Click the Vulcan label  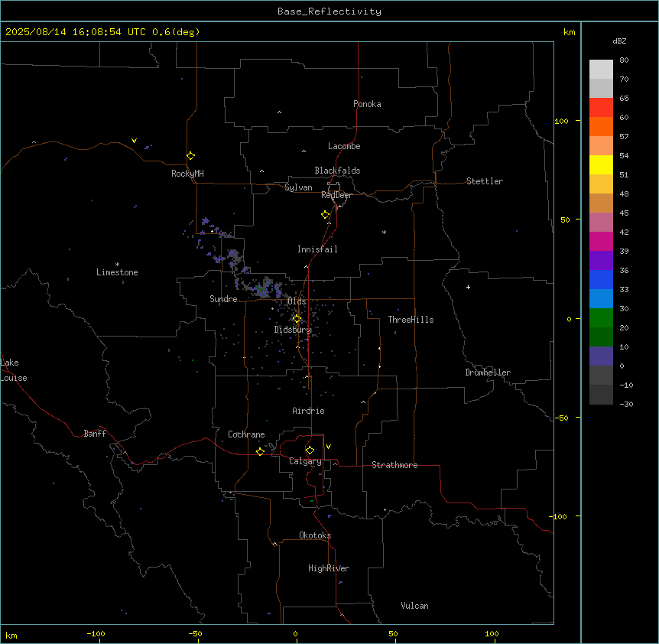click(x=415, y=606)
